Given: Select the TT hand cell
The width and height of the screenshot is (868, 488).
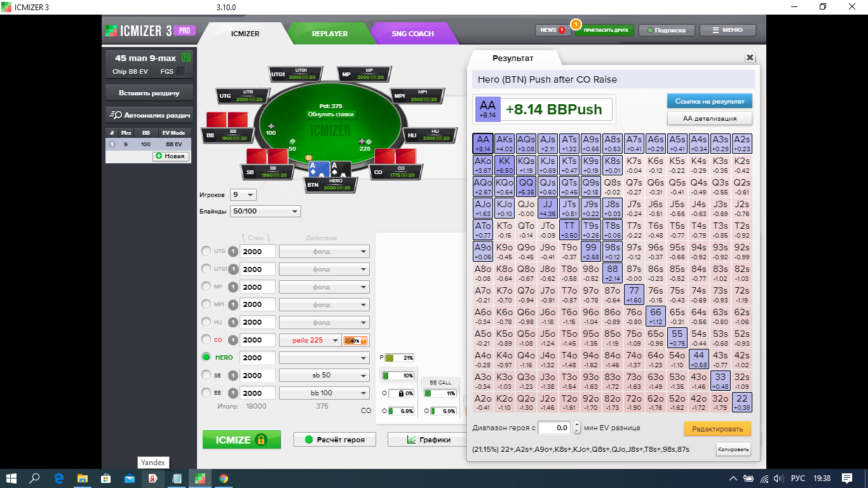Looking at the screenshot, I should pyautogui.click(x=569, y=230).
